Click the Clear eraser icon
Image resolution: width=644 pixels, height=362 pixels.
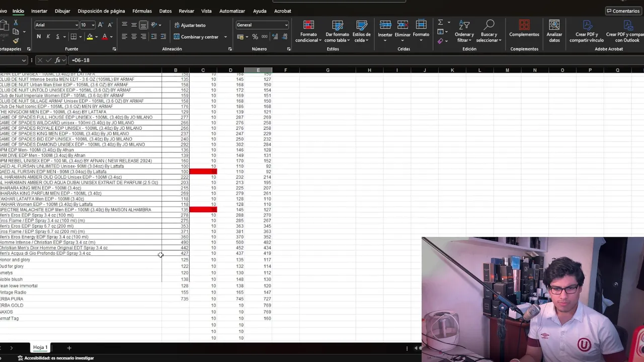[x=440, y=41]
